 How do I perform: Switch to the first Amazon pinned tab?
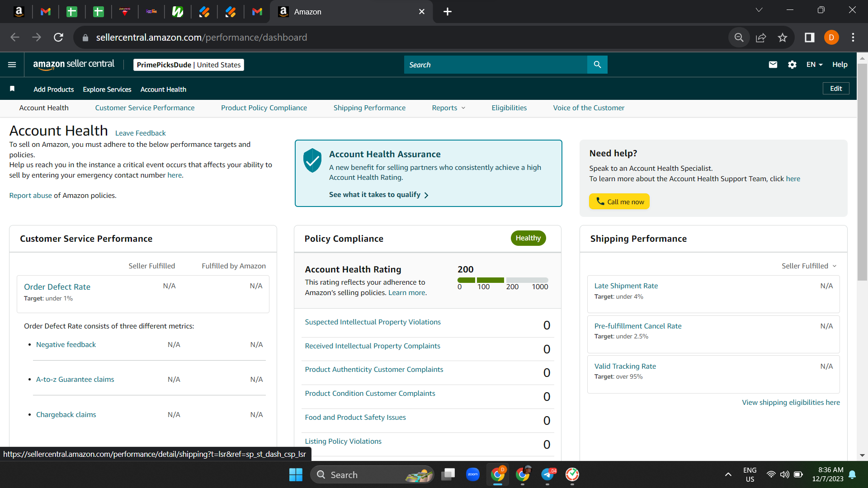[19, 12]
